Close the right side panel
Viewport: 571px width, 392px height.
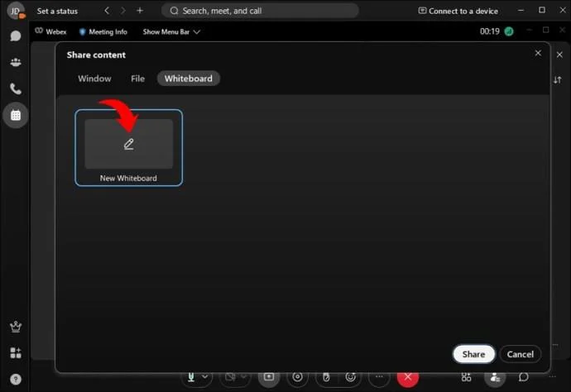(559, 55)
